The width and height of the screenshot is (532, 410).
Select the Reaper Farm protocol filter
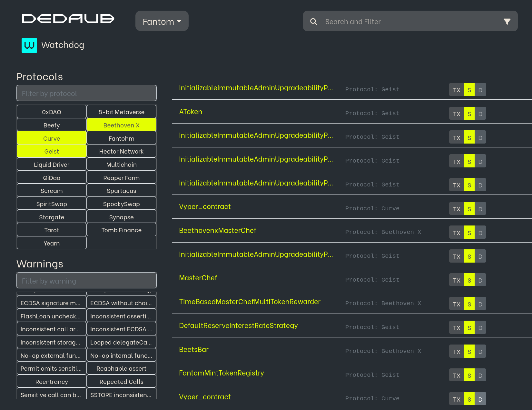click(122, 178)
